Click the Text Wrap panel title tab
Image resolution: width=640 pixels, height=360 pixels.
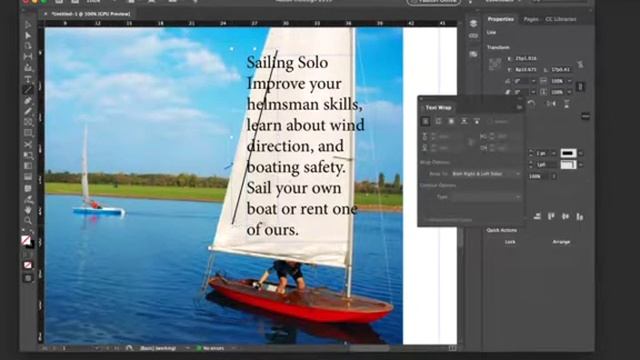(438, 108)
